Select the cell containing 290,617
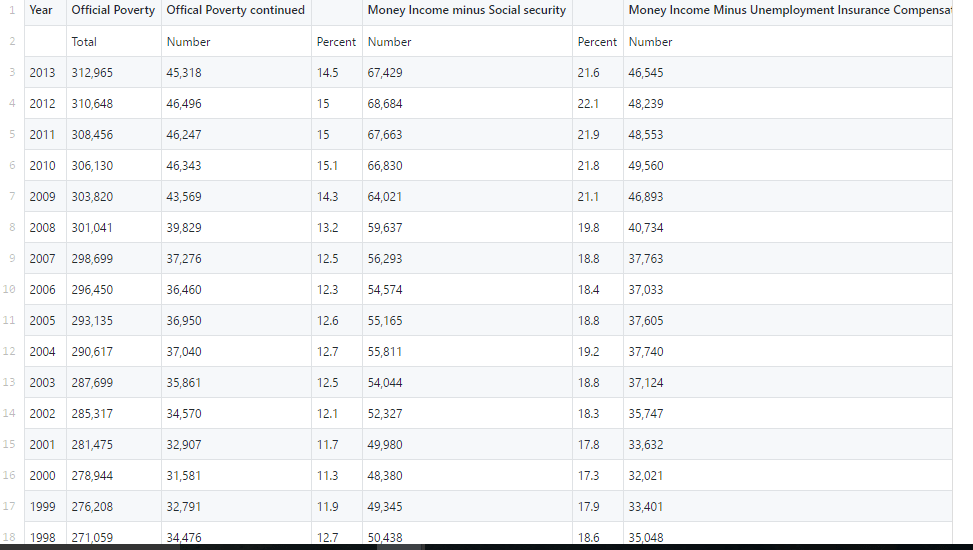 pyautogui.click(x=114, y=352)
